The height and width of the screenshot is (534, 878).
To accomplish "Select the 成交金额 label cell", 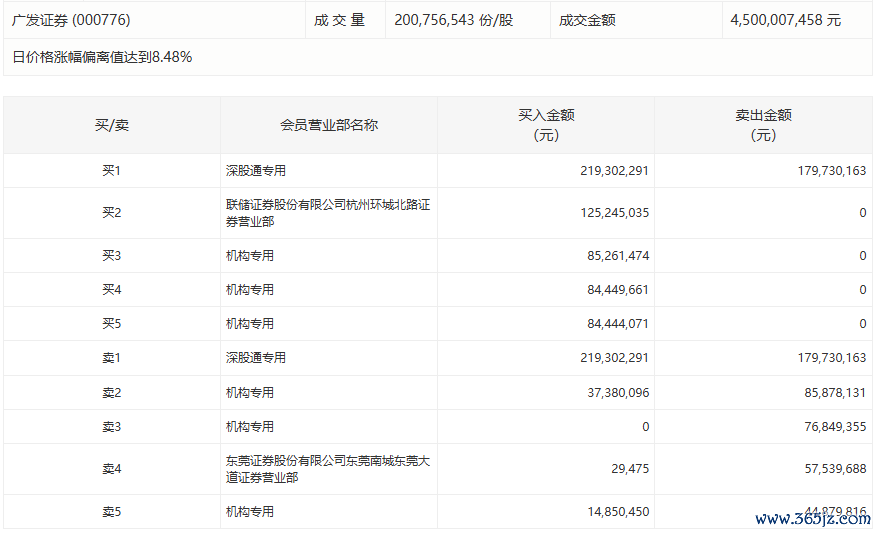I will 587,20.
